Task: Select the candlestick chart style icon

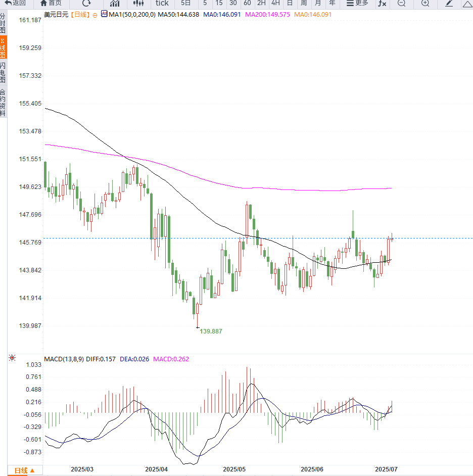Action: click(138, 4)
